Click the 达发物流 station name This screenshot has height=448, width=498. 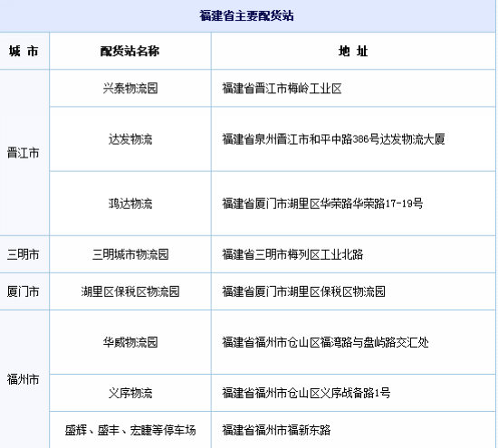[x=130, y=139]
